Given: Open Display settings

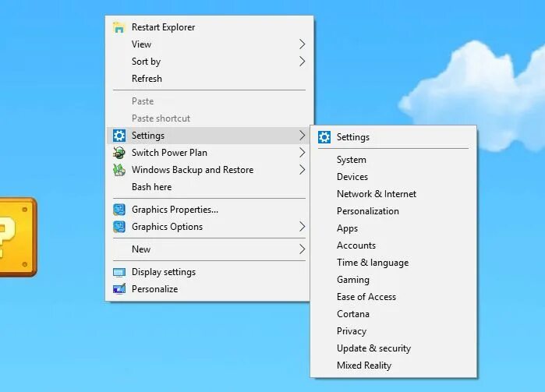Looking at the screenshot, I should (x=208, y=272).
